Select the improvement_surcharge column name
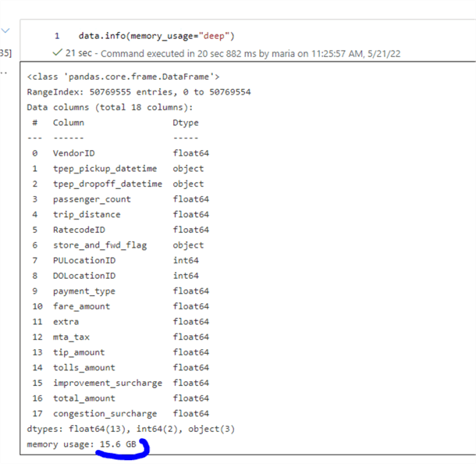This screenshot has height=464, width=476. (x=108, y=384)
